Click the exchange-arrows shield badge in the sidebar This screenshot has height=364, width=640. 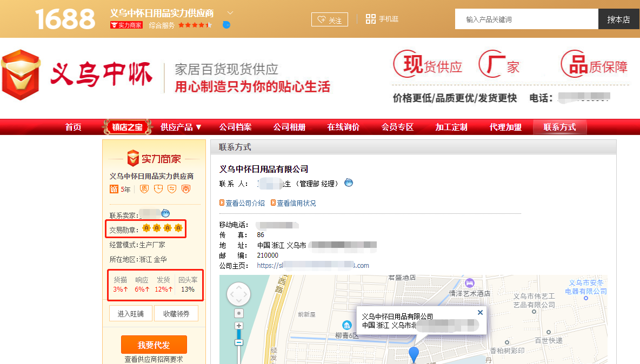(x=172, y=188)
